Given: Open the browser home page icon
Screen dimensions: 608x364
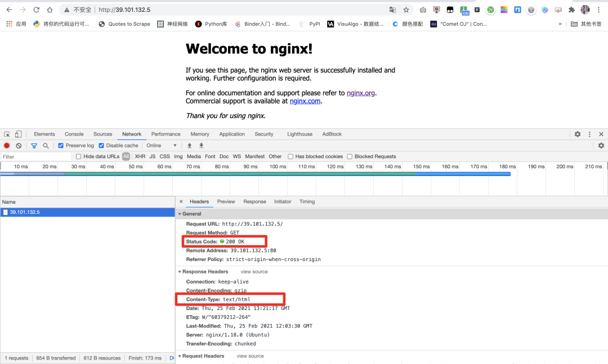Looking at the screenshot, I should (50, 10).
